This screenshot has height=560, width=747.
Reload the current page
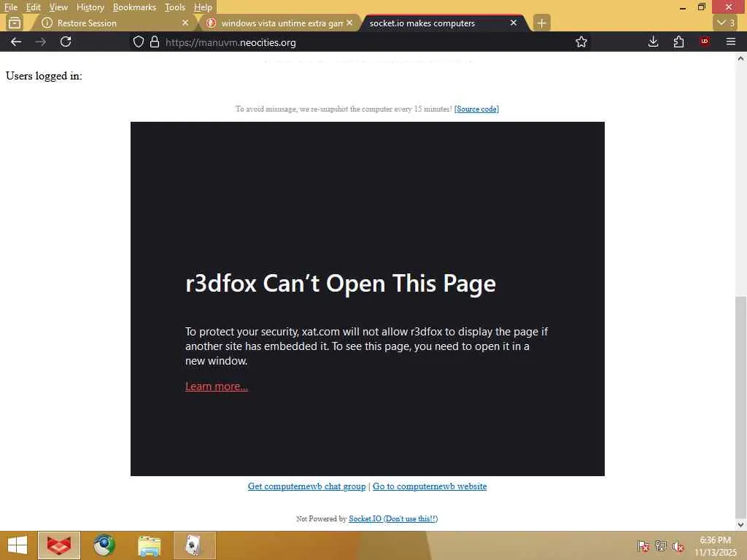coord(66,42)
